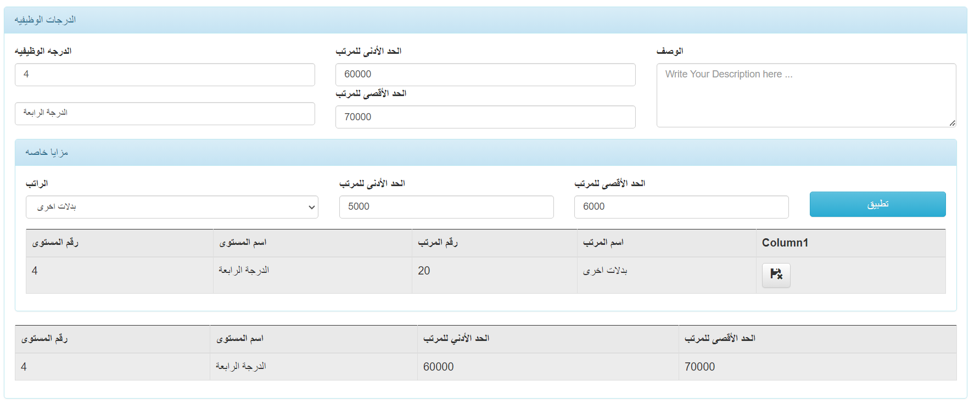This screenshot has width=980, height=403.
Task: Select the minimum salary input showing 60000
Action: click(x=485, y=75)
